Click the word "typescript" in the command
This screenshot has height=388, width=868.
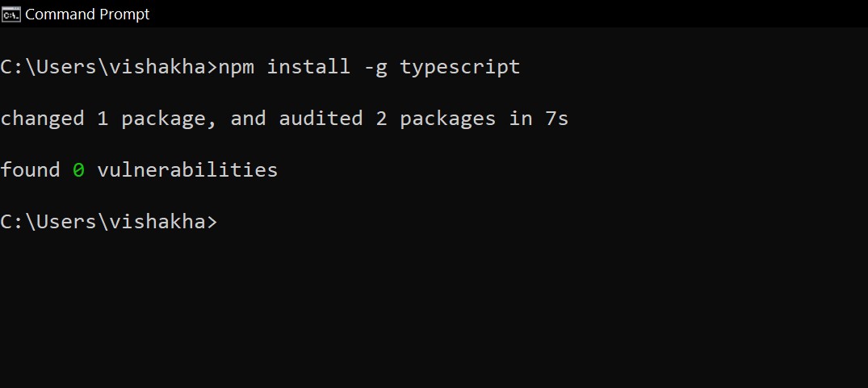click(x=460, y=67)
